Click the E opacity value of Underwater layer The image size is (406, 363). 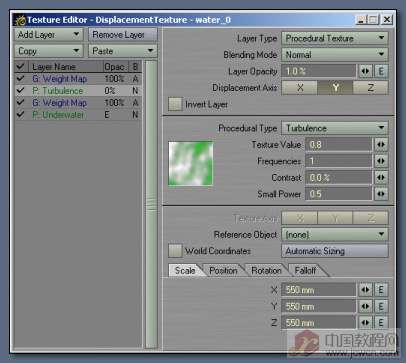(107, 115)
